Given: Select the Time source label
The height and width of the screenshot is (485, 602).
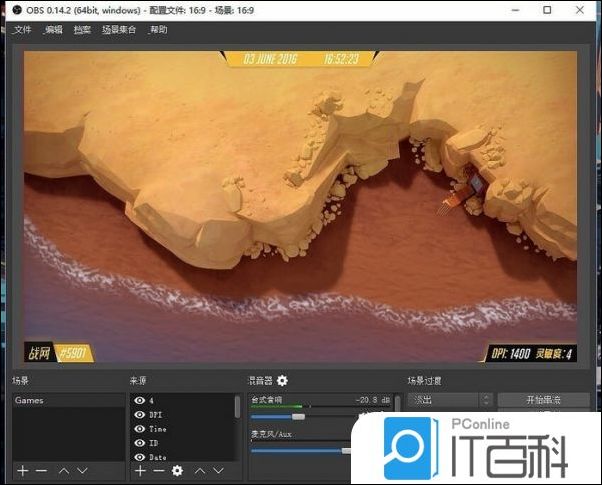Looking at the screenshot, I should pyautogui.click(x=158, y=429).
